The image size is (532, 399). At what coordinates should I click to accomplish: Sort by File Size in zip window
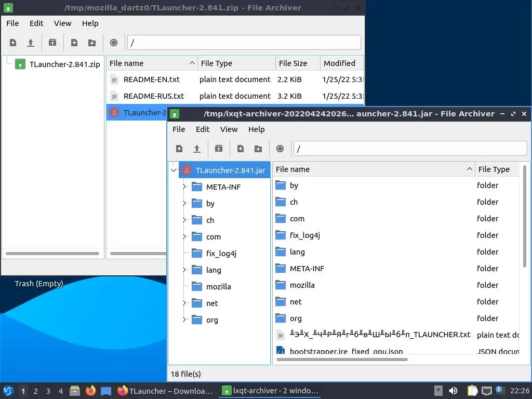(x=298, y=63)
